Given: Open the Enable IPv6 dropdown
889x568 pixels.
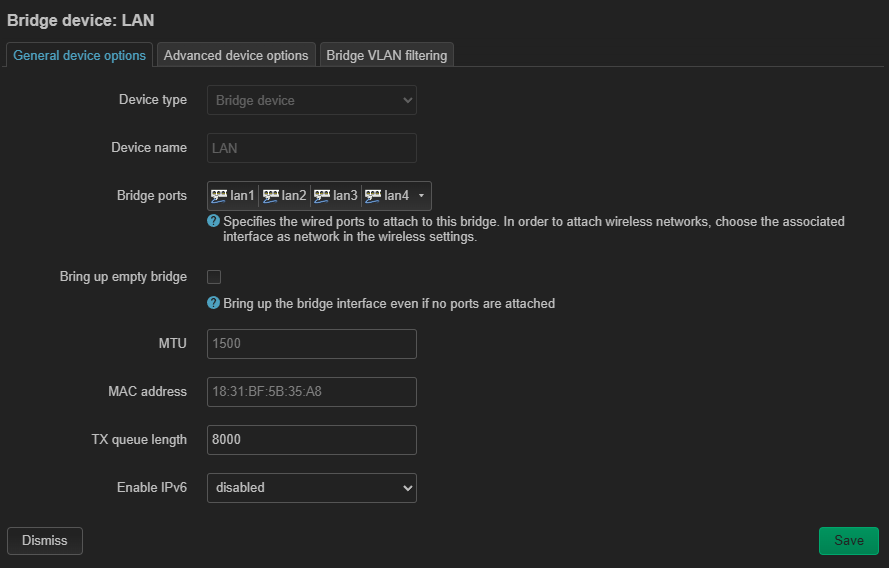Looking at the screenshot, I should point(311,488).
